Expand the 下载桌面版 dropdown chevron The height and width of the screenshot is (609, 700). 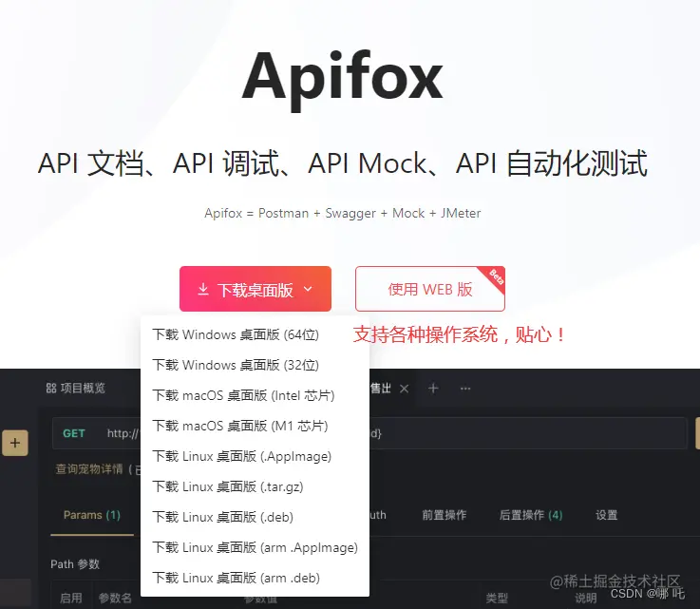click(308, 289)
